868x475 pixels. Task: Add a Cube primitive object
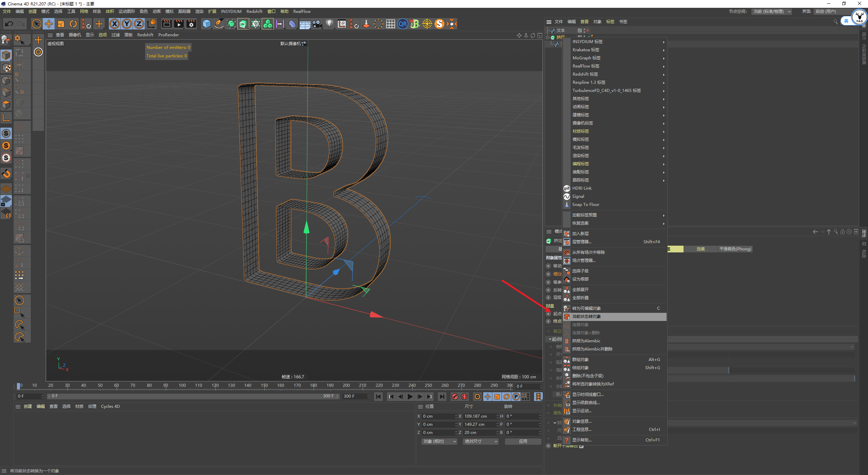coord(206,24)
